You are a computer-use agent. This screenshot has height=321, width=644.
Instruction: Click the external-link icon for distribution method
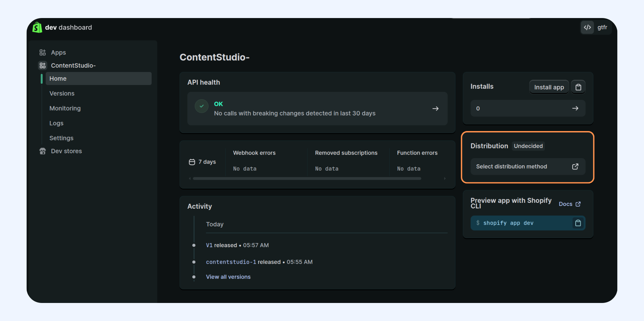(575, 167)
